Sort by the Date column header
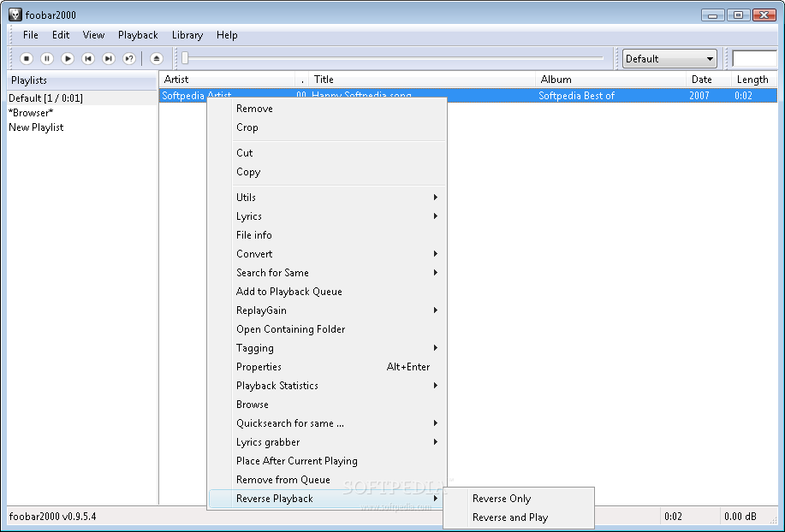Screen dimensions: 785x532 [x=709, y=80]
